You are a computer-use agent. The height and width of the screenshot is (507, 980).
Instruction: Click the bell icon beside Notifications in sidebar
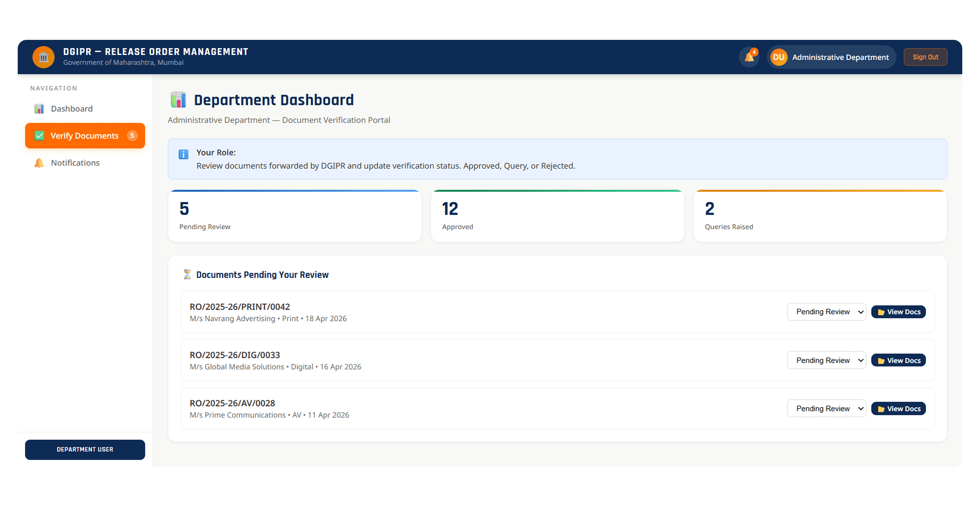[x=39, y=163]
